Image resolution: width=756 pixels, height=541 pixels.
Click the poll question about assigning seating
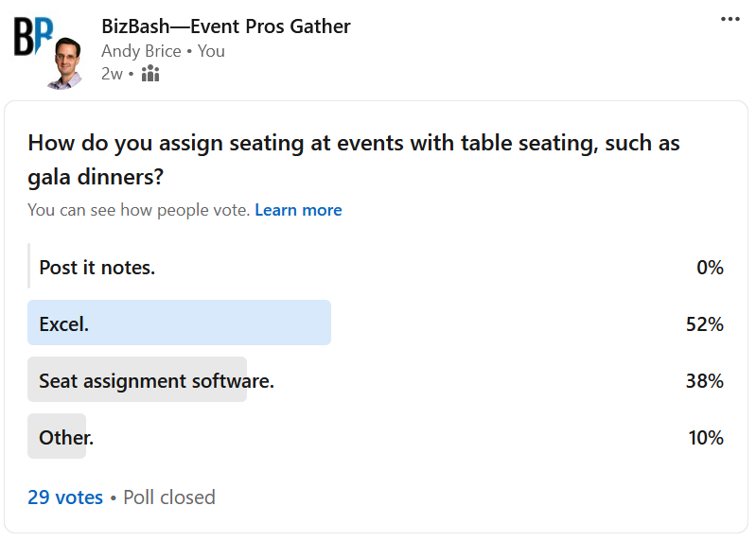coord(354,160)
